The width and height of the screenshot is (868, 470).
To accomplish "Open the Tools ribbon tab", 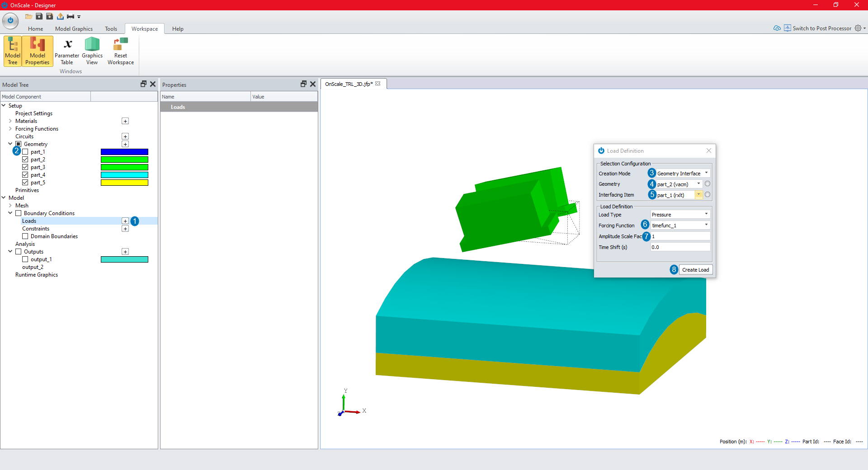I will pyautogui.click(x=111, y=28).
